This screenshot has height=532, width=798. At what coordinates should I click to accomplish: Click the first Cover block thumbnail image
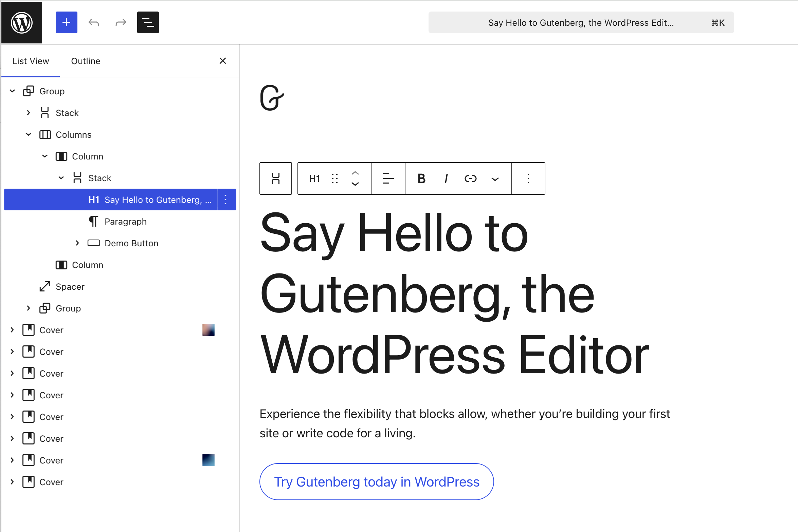[208, 330]
